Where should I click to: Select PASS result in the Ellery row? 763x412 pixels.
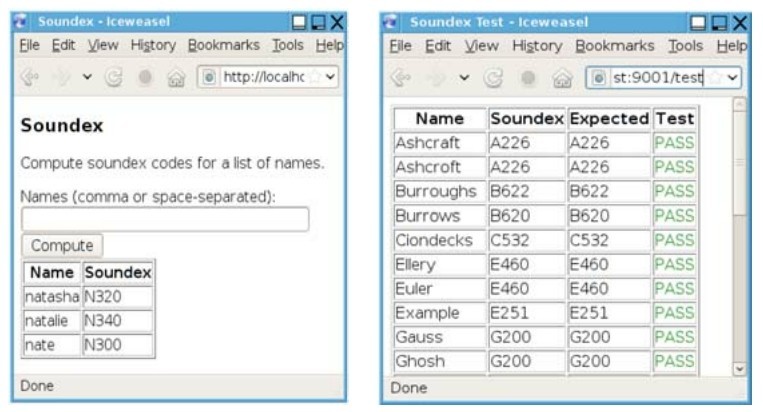pos(674,265)
